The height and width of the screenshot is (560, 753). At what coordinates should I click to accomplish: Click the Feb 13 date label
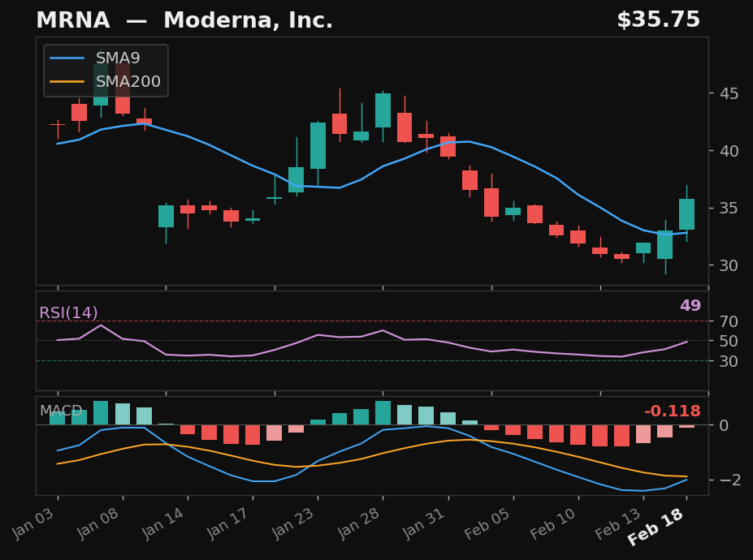pyautogui.click(x=618, y=523)
